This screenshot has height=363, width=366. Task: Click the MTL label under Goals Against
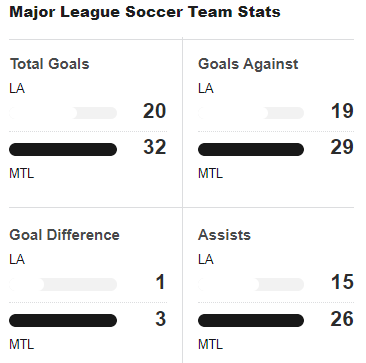tap(210, 173)
